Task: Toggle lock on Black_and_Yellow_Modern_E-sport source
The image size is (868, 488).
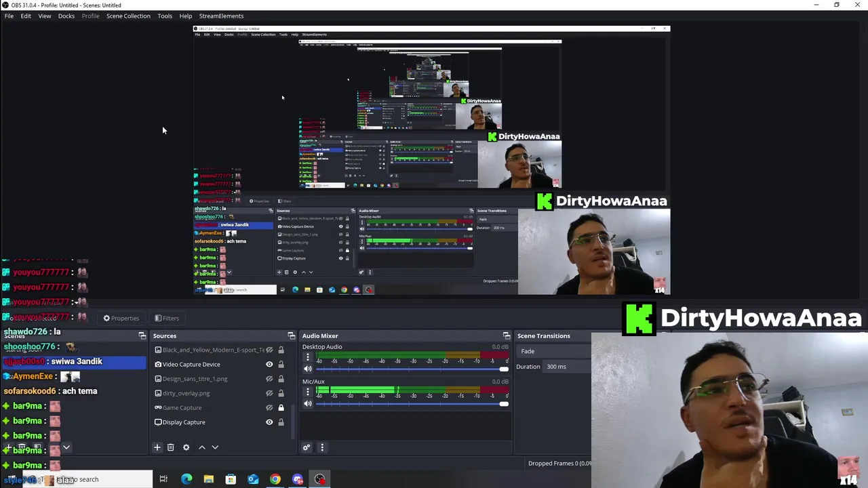Action: point(281,350)
